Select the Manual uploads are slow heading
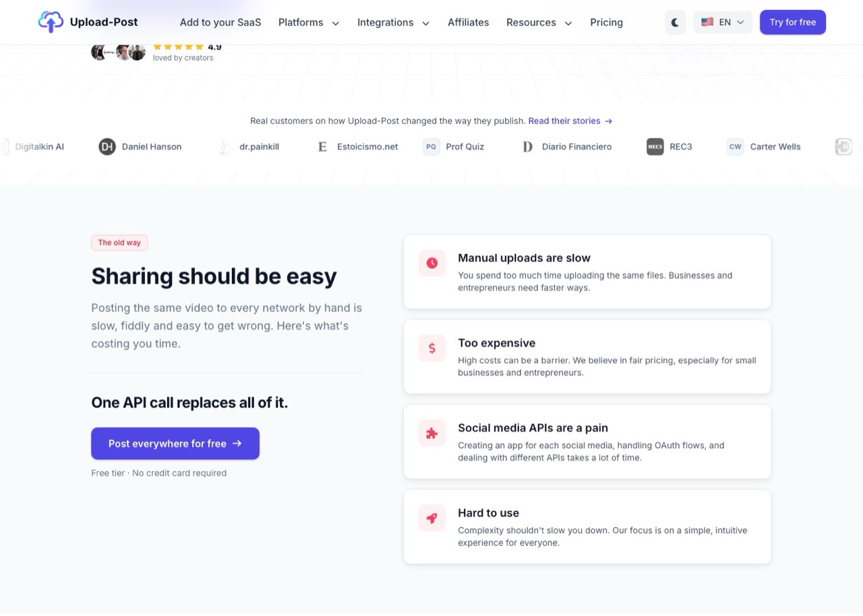863x616 pixels. point(524,257)
